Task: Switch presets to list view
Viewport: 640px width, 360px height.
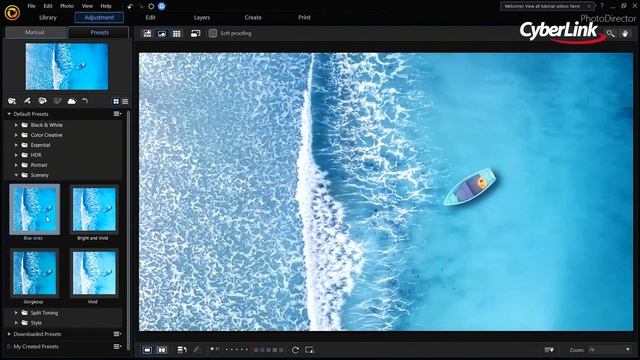Action: tap(125, 101)
